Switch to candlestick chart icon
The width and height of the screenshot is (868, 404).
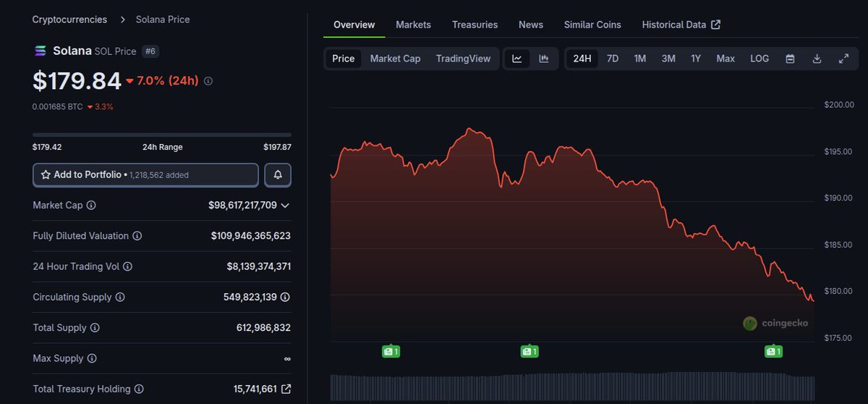543,59
